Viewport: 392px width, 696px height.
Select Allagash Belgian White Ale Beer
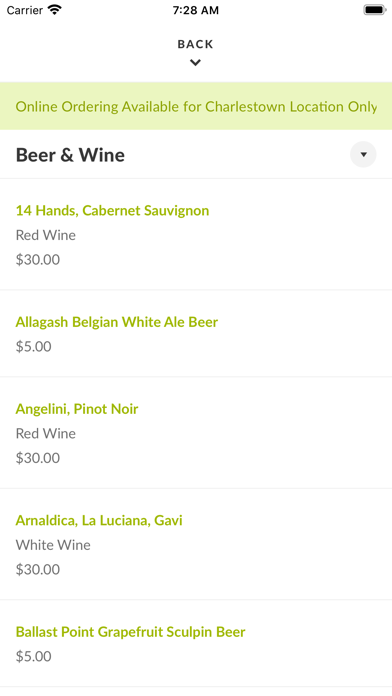[117, 322]
